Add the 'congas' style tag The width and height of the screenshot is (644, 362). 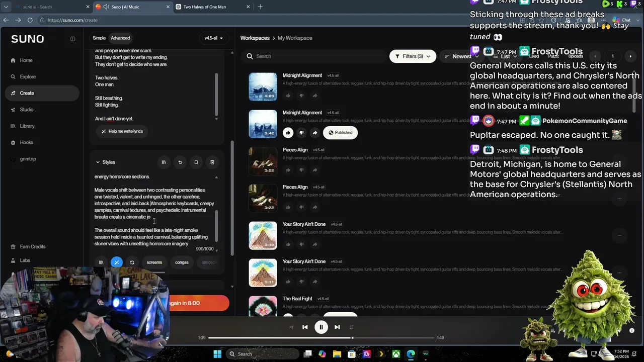coord(182,262)
